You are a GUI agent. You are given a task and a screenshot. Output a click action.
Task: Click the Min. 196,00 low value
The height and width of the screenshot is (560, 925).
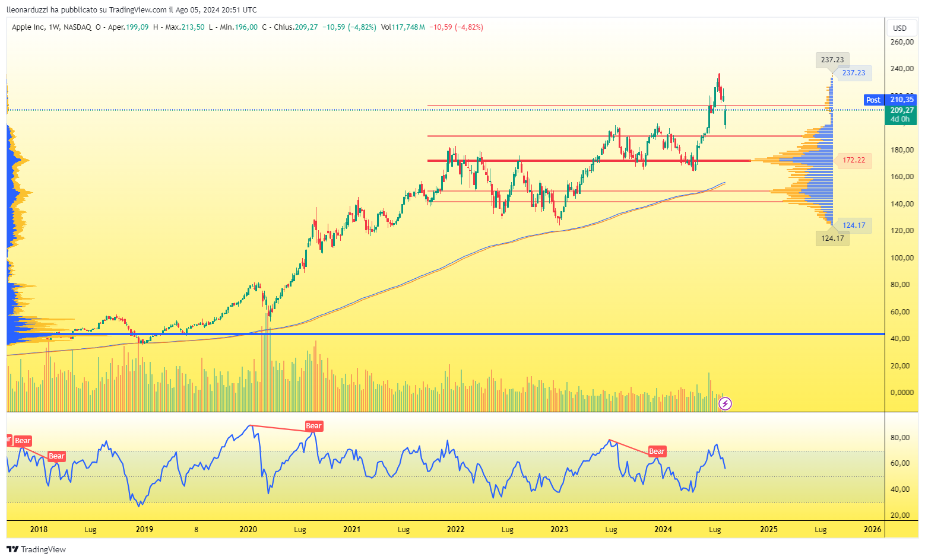tap(239, 27)
